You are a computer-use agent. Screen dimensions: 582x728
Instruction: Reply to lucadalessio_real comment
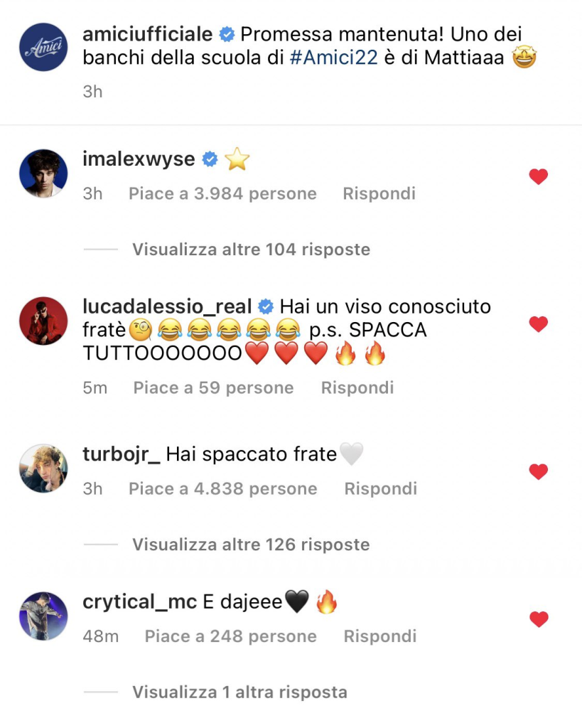point(357,387)
